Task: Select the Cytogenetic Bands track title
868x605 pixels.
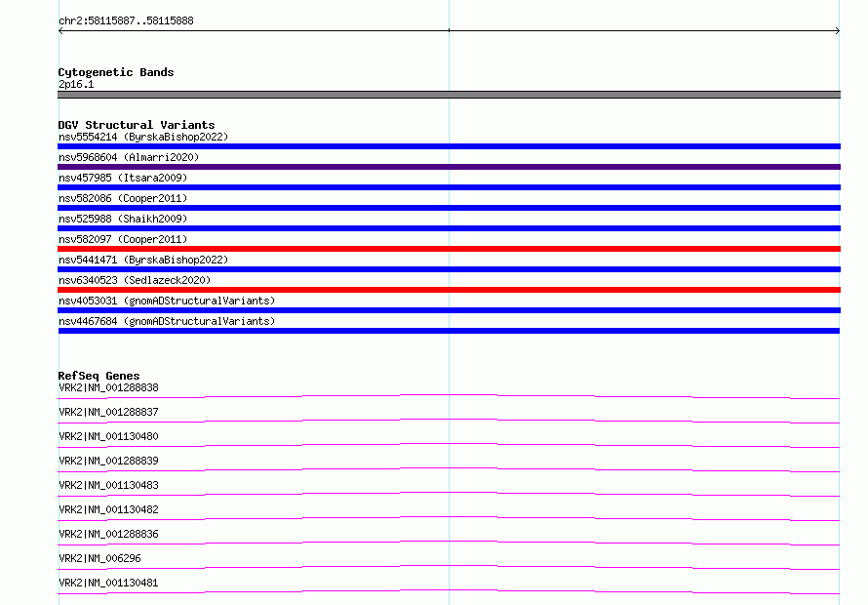Action: tap(116, 72)
